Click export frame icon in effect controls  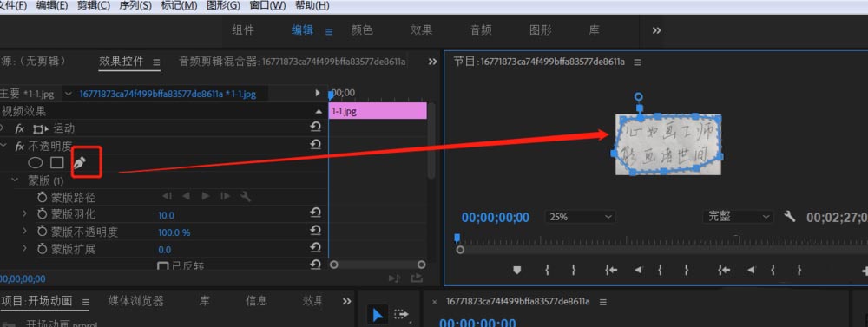tap(417, 278)
